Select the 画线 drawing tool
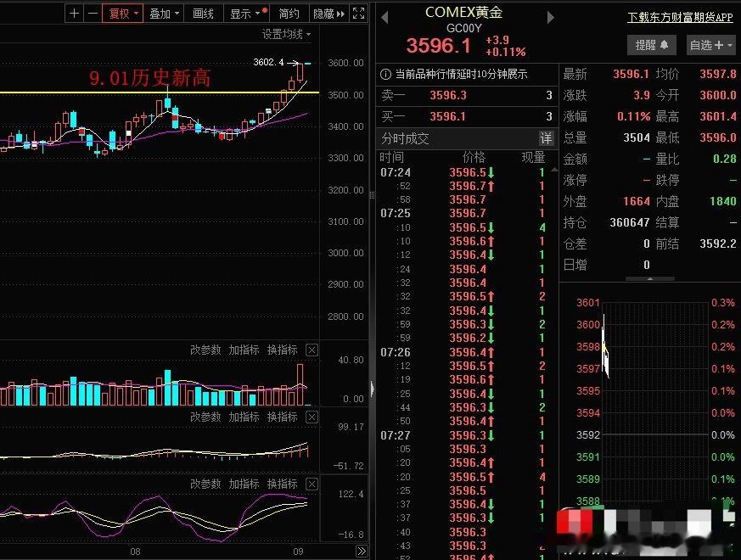This screenshot has height=560, width=741. [203, 14]
